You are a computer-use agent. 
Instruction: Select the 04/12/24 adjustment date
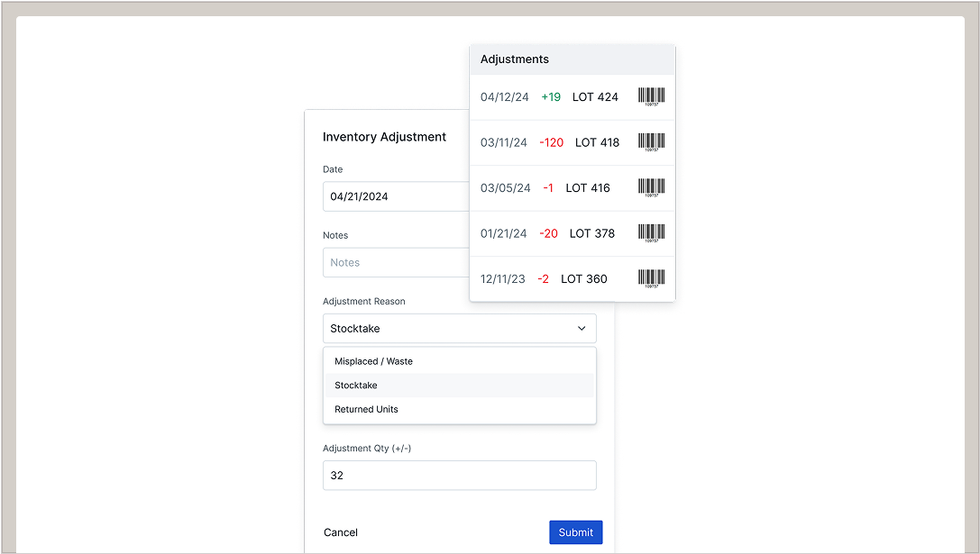pos(505,97)
